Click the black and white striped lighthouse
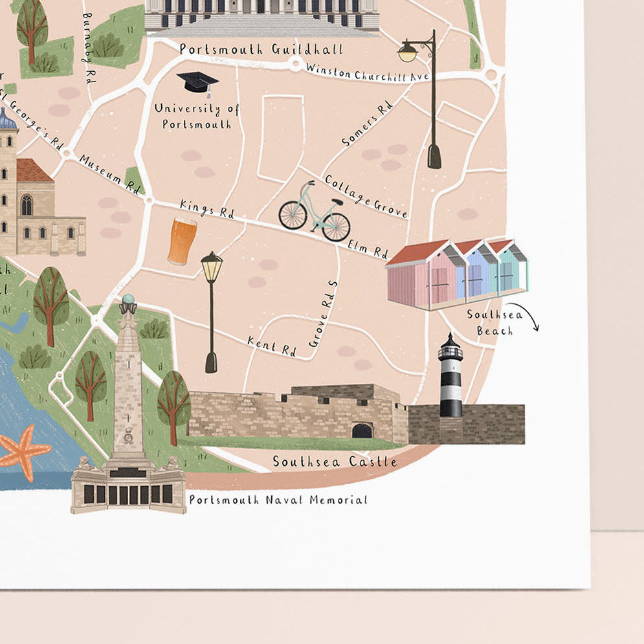This screenshot has width=644, height=644. pos(450,376)
